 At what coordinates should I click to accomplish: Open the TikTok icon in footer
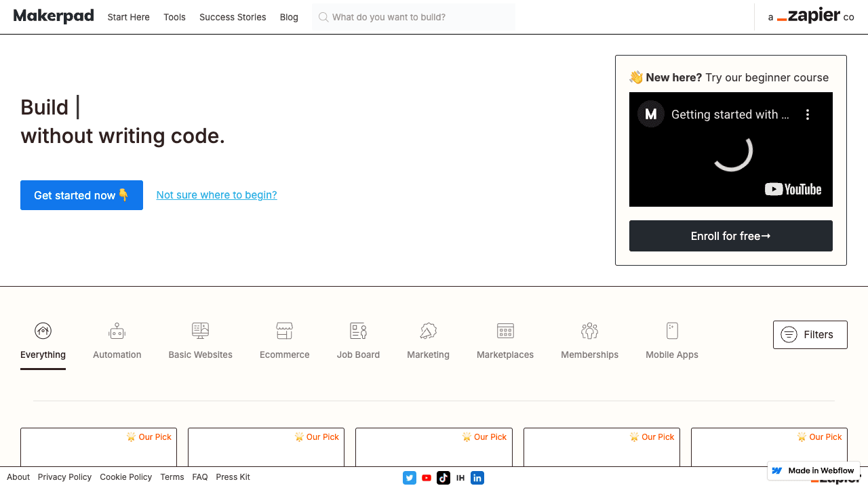[443, 478]
